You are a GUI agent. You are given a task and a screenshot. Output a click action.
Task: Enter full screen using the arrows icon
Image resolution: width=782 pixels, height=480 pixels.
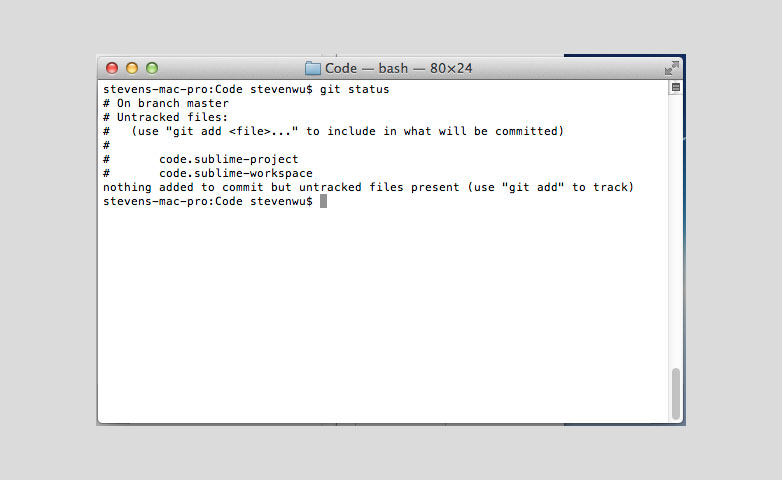[x=671, y=68]
